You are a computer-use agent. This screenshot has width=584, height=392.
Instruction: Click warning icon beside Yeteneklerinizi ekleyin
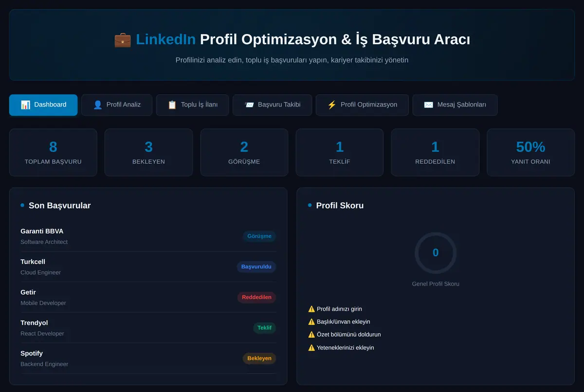[x=311, y=348]
